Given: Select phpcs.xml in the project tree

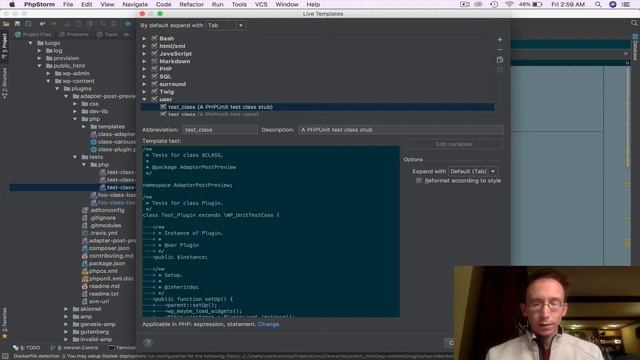Looking at the screenshot, I should 99,271.
